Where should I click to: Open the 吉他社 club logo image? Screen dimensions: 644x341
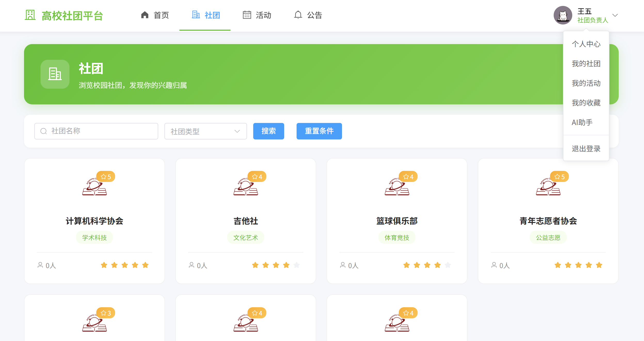click(x=246, y=187)
